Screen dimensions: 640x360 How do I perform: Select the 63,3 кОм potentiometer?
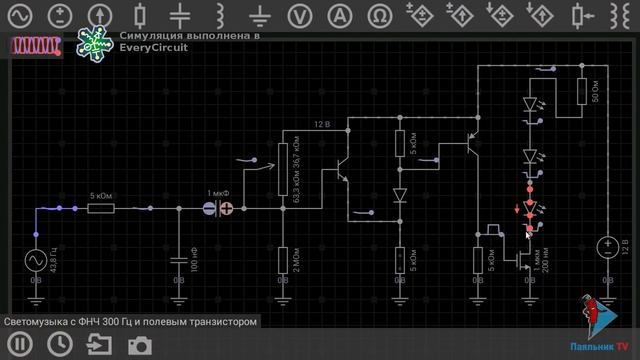[283, 169]
